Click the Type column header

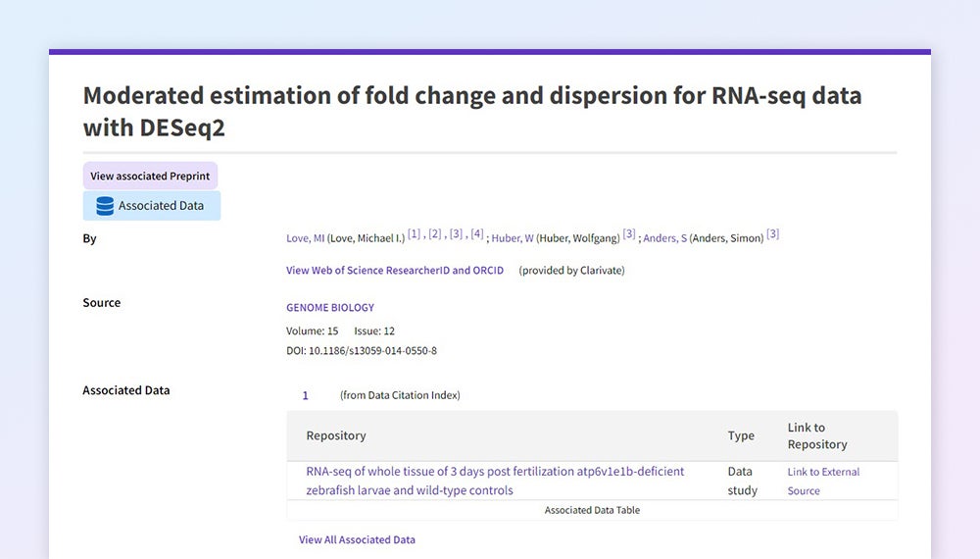[x=741, y=435]
